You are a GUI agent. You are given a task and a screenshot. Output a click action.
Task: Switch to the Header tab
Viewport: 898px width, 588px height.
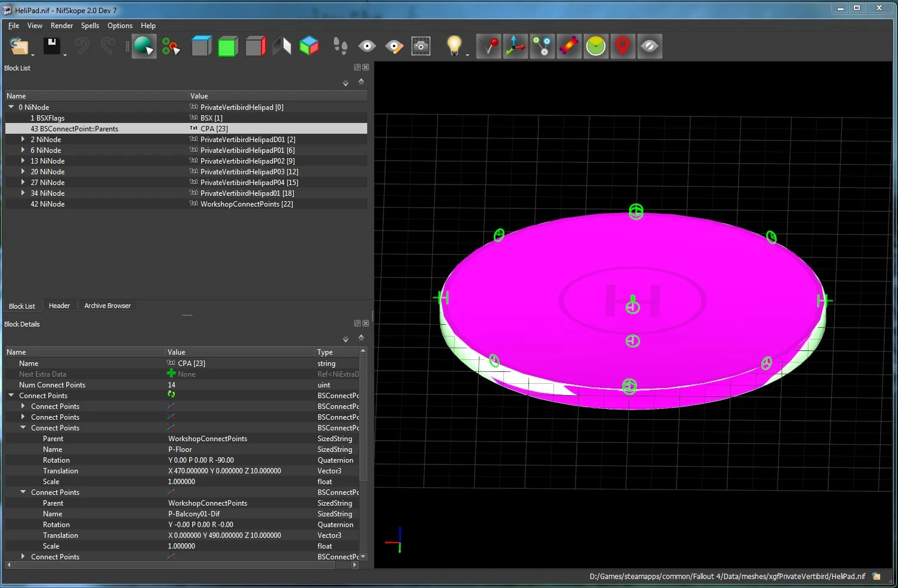(59, 306)
